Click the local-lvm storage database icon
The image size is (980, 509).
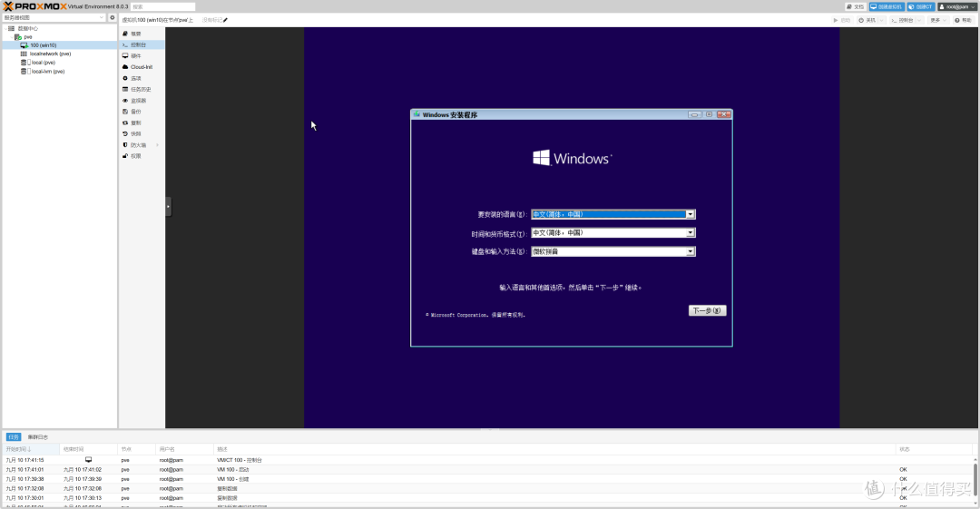point(24,72)
